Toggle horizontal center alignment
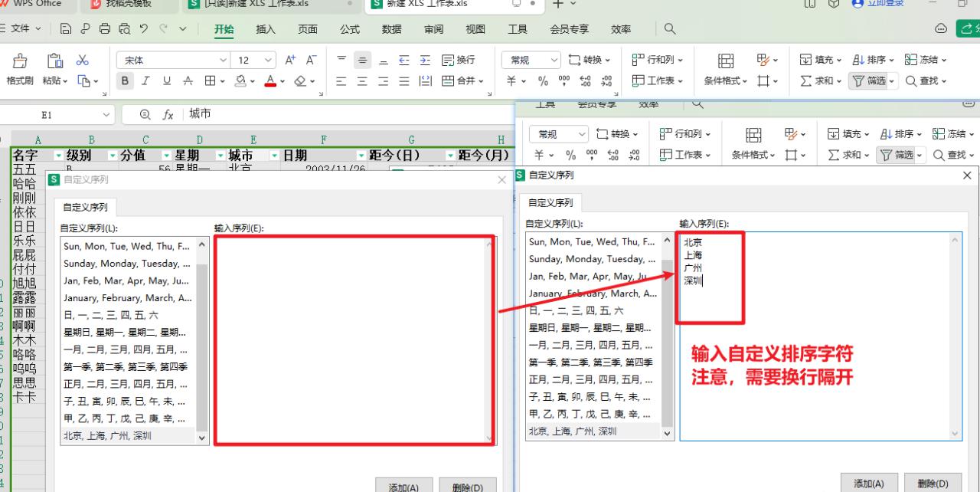The height and width of the screenshot is (492, 980). coord(362,80)
